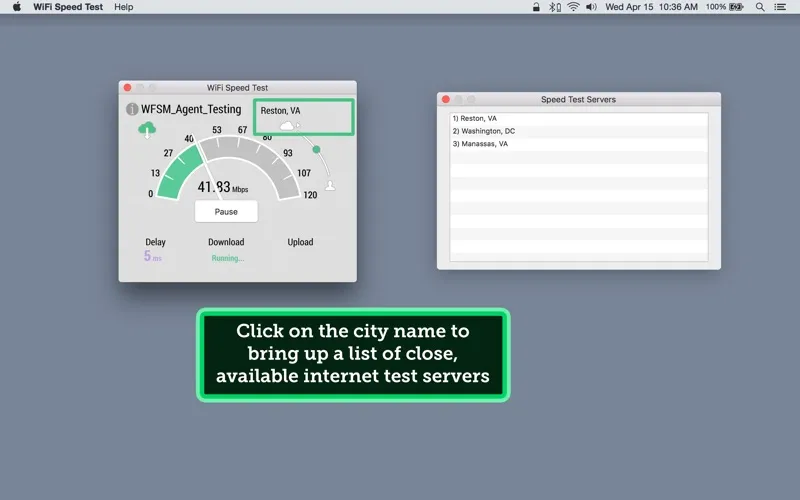Click the battery status icon
Screen dimensions: 800x500
736,7
